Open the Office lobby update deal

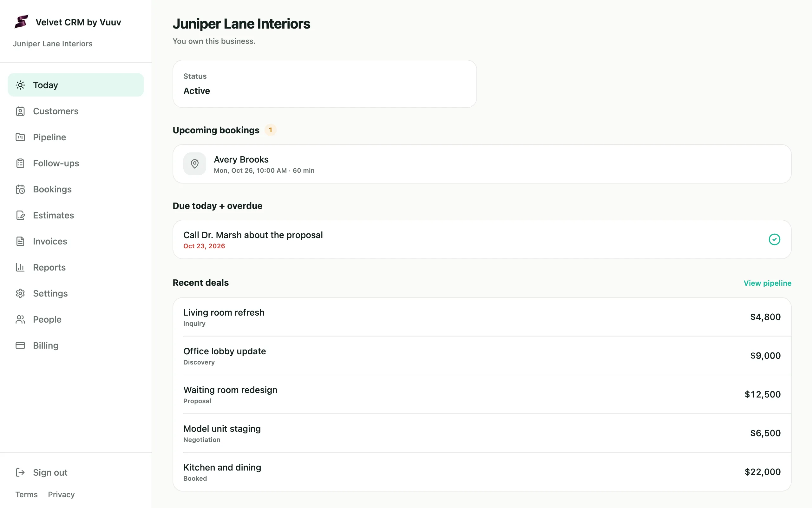pyautogui.click(x=482, y=356)
